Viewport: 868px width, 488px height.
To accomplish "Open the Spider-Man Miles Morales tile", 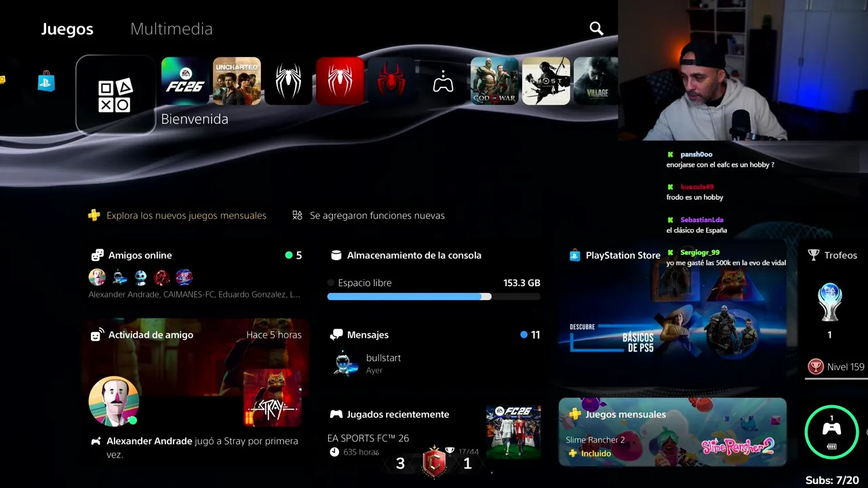I will click(391, 81).
